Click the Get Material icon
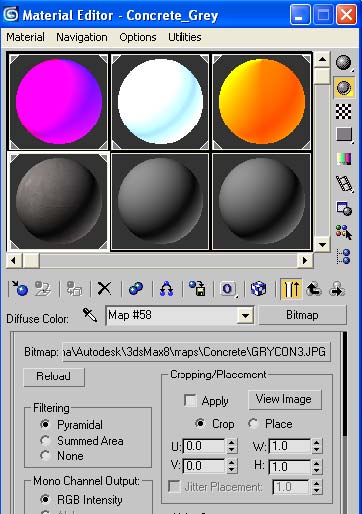Image resolution: width=362 pixels, height=514 pixels. pyautogui.click(x=20, y=289)
